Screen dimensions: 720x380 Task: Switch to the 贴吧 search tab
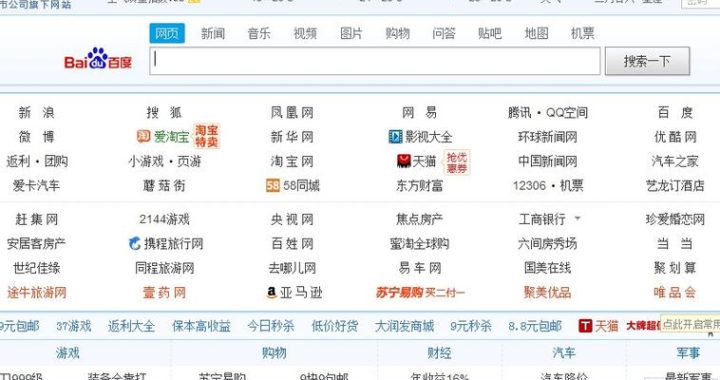tap(490, 34)
